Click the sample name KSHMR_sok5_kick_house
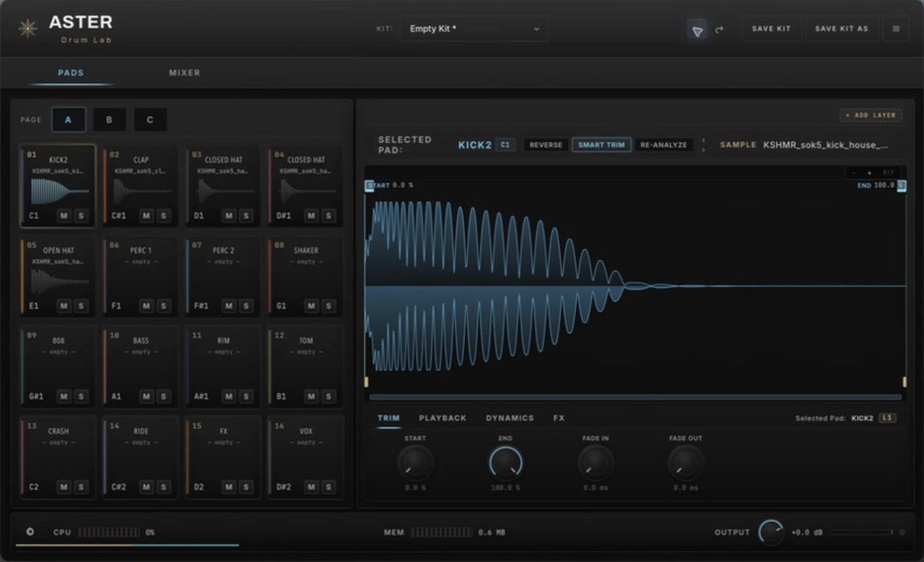 [x=825, y=145]
